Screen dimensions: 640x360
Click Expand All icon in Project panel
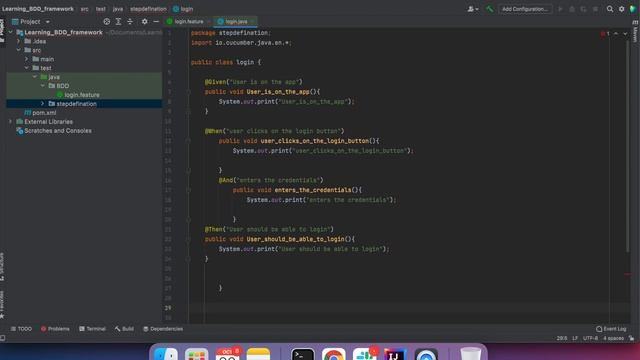coord(118,22)
